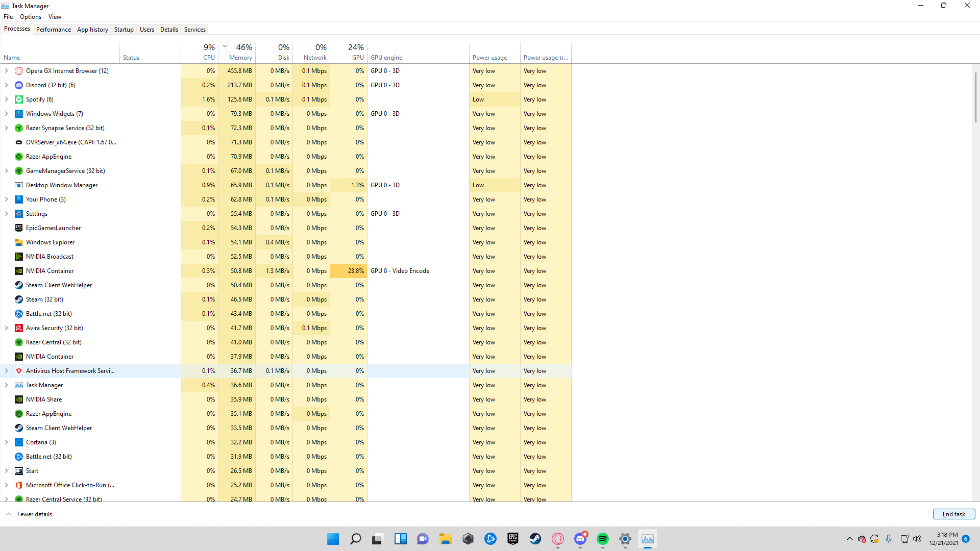
Task: Show hidden system tray icons
Action: tap(850, 539)
